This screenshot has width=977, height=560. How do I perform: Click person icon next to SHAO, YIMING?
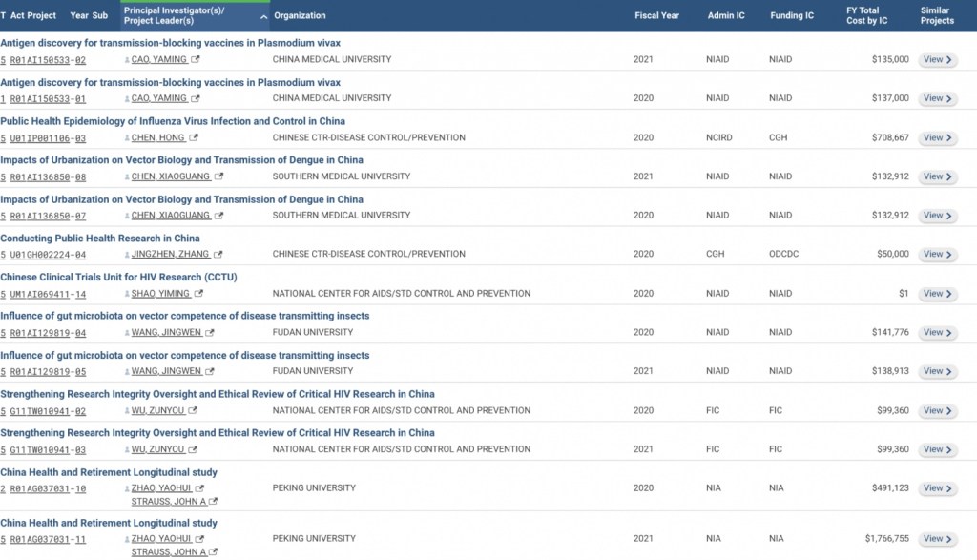click(128, 293)
